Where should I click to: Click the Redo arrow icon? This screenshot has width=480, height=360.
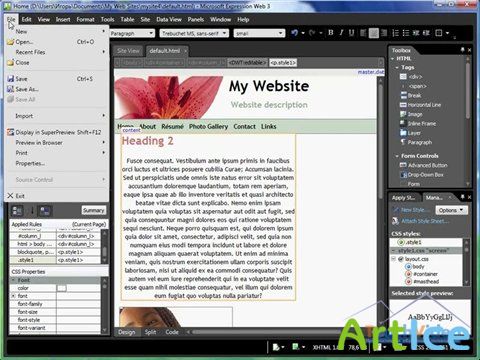[312, 33]
